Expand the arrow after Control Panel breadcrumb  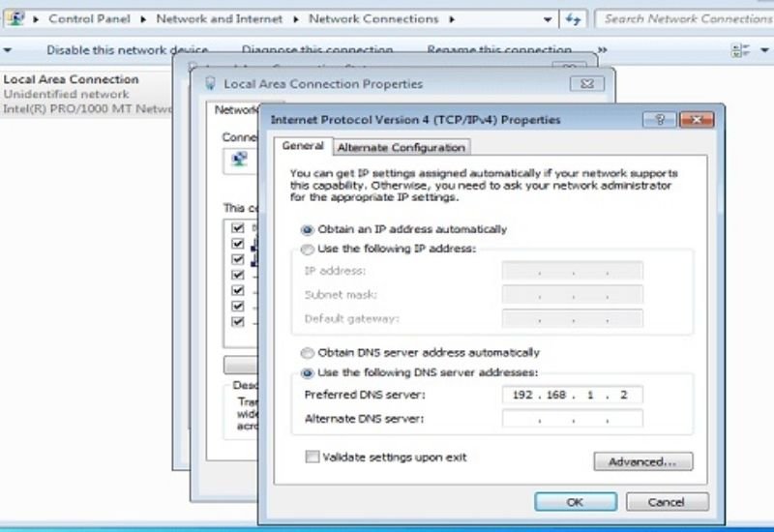[x=143, y=19]
